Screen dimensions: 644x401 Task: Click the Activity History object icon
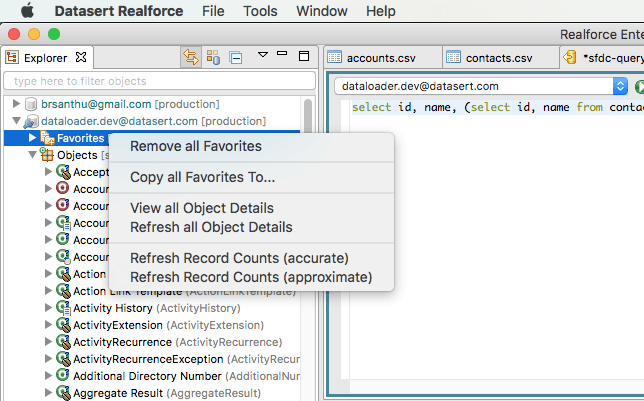tap(63, 308)
